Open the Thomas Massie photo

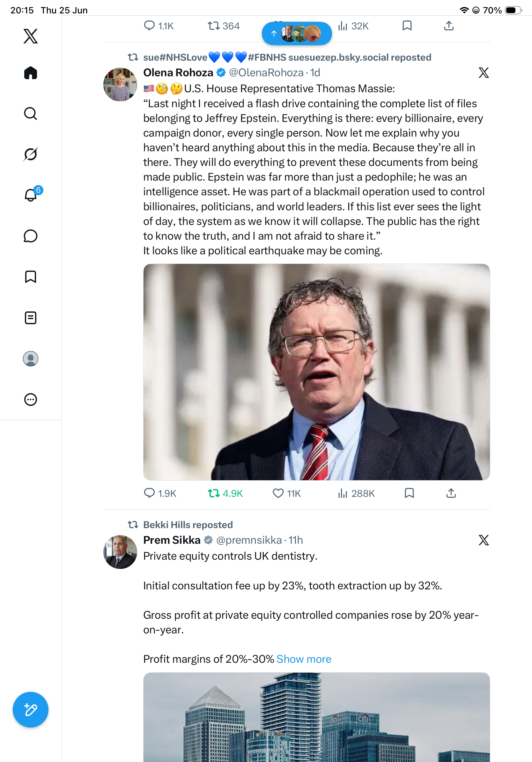pos(316,372)
